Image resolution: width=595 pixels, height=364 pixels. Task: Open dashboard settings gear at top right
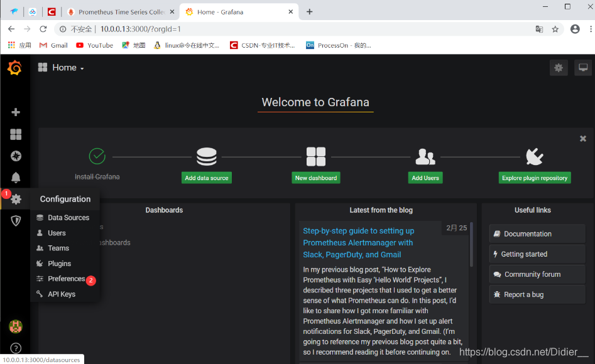[x=559, y=68]
